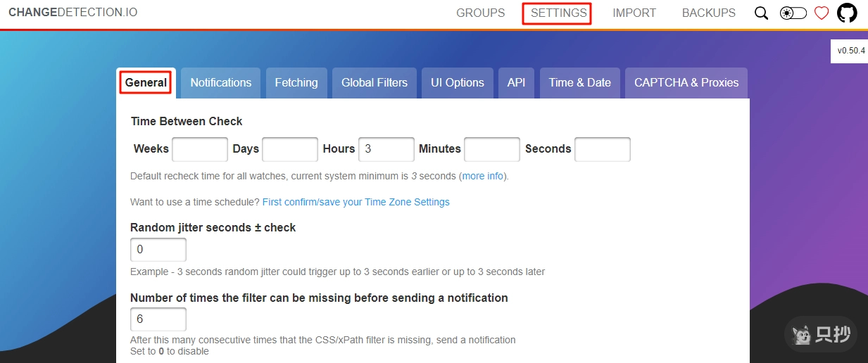The width and height of the screenshot is (868, 363).
Task: Click the search magnifier icon
Action: 761,13
